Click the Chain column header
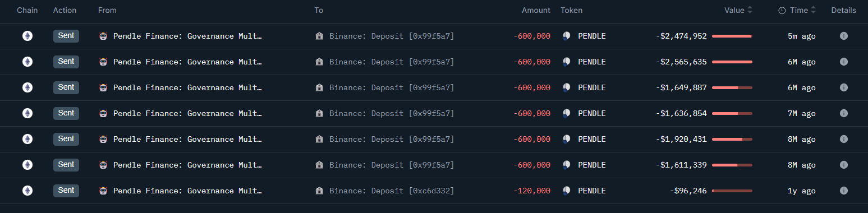Image resolution: width=868 pixels, height=213 pixels. pyautogui.click(x=27, y=10)
